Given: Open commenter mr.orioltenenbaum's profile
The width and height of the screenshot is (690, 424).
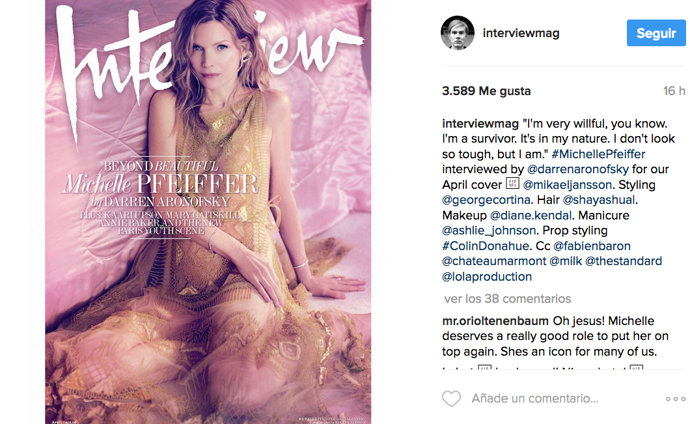Looking at the screenshot, I should click(x=495, y=321).
